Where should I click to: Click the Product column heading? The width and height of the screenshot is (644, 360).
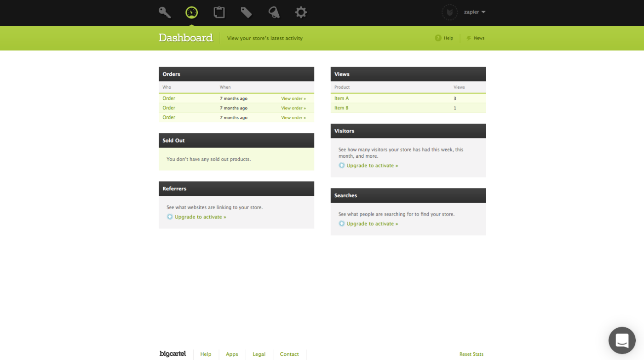click(342, 87)
